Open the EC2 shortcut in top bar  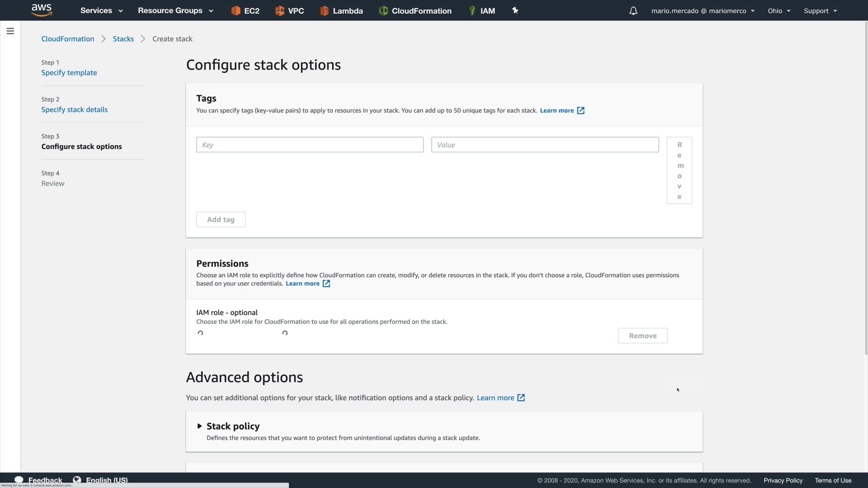tap(245, 11)
